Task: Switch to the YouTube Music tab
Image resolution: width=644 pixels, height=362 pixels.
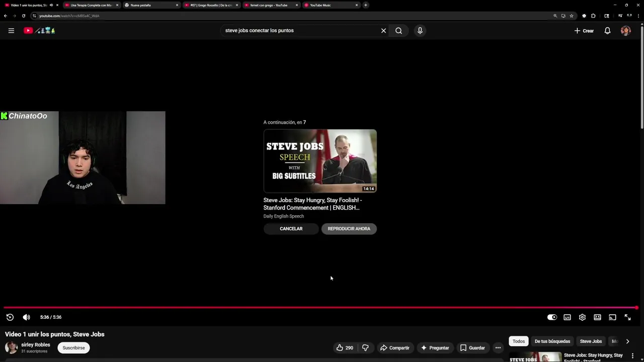Action: point(331,5)
